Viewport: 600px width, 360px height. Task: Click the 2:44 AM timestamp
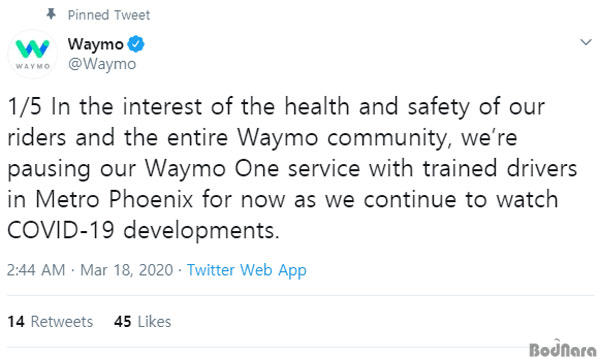pyautogui.click(x=36, y=270)
